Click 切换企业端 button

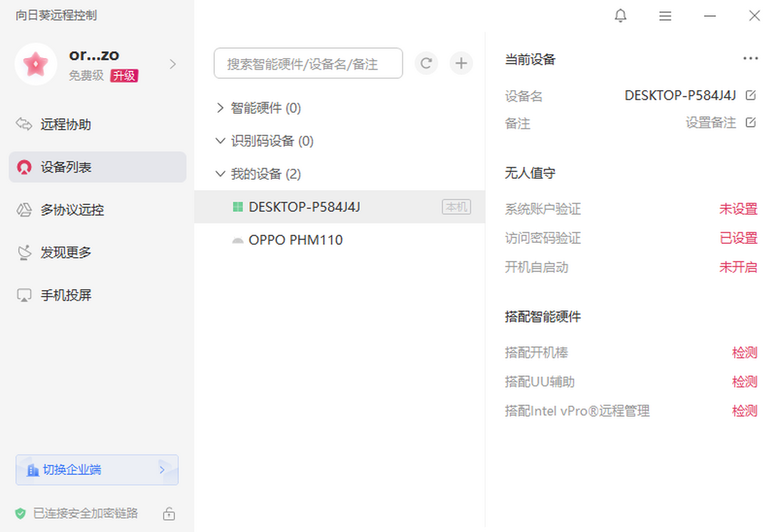coord(97,470)
